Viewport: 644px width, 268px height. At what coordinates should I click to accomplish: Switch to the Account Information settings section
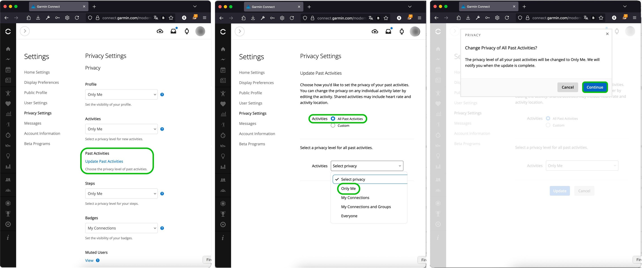[x=42, y=133]
